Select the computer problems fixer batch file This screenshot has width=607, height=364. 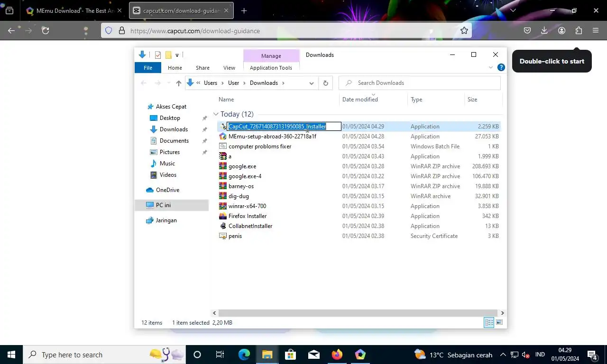[x=260, y=146]
